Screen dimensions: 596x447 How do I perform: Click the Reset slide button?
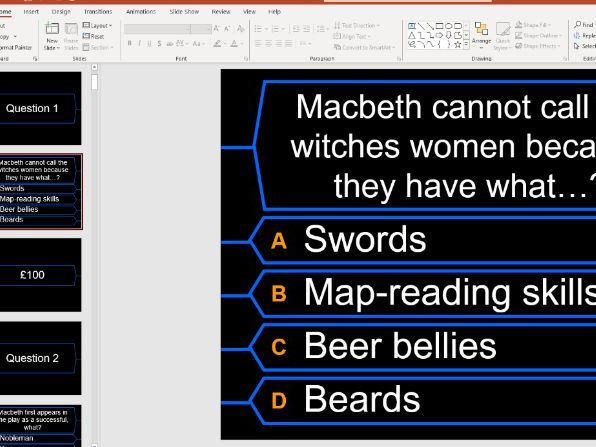(93, 36)
